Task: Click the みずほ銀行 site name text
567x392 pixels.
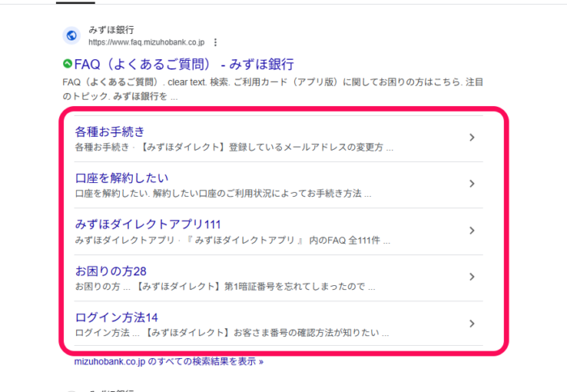Action: tap(112, 30)
